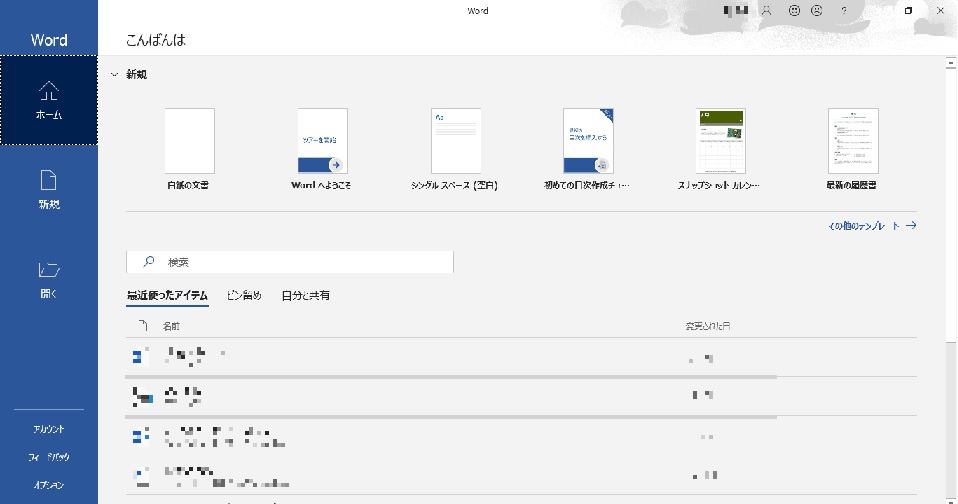Collapse the 新規 section chevron
This screenshot has height=504, width=958.
coord(115,75)
